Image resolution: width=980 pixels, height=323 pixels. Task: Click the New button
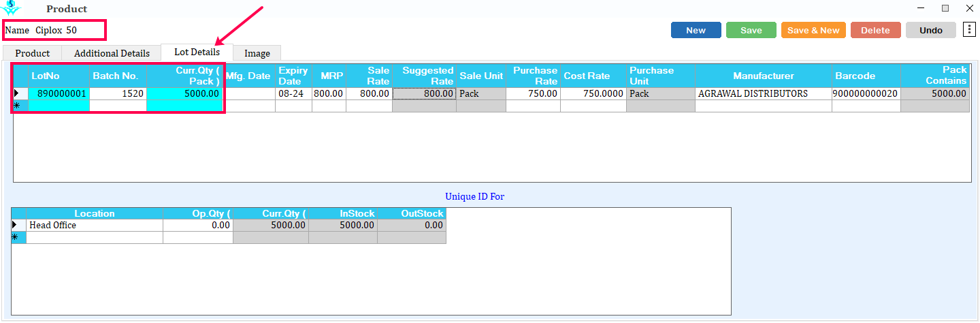[696, 30]
